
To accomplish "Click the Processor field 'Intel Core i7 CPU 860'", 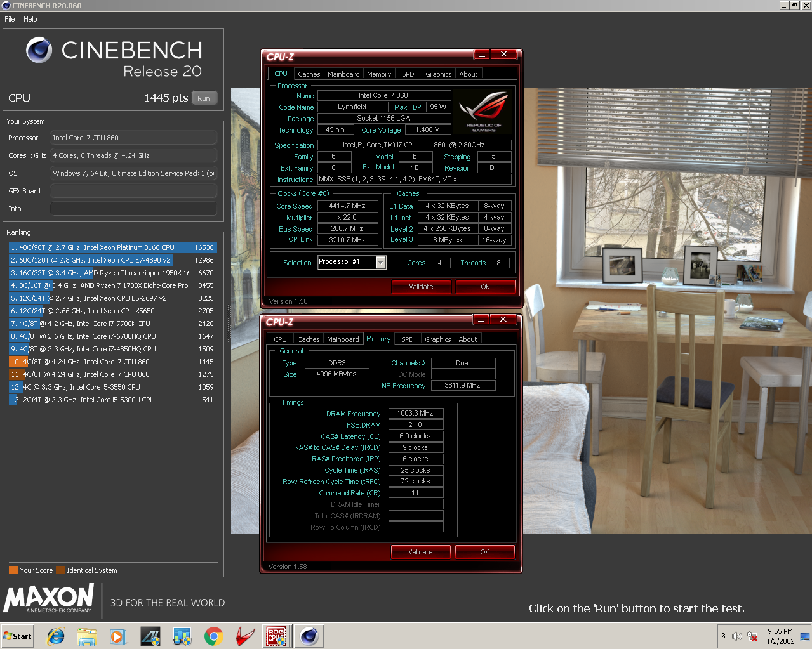I will coord(133,138).
